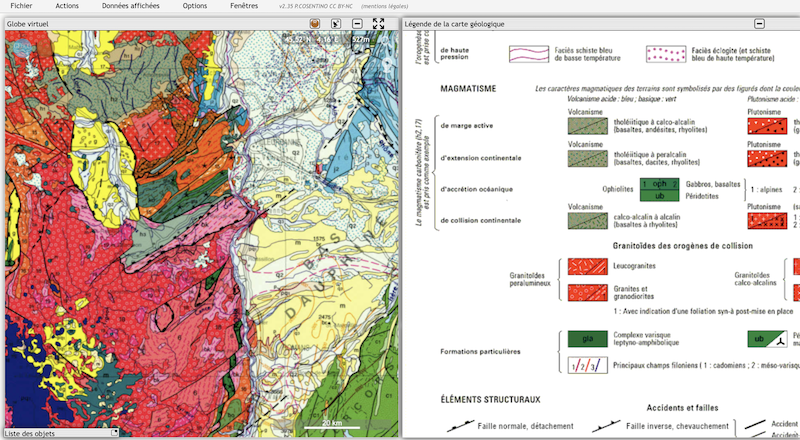The height and width of the screenshot is (440, 800).
Task: Click the Granitoïdes calco-alcalins label
Action: pos(755,279)
